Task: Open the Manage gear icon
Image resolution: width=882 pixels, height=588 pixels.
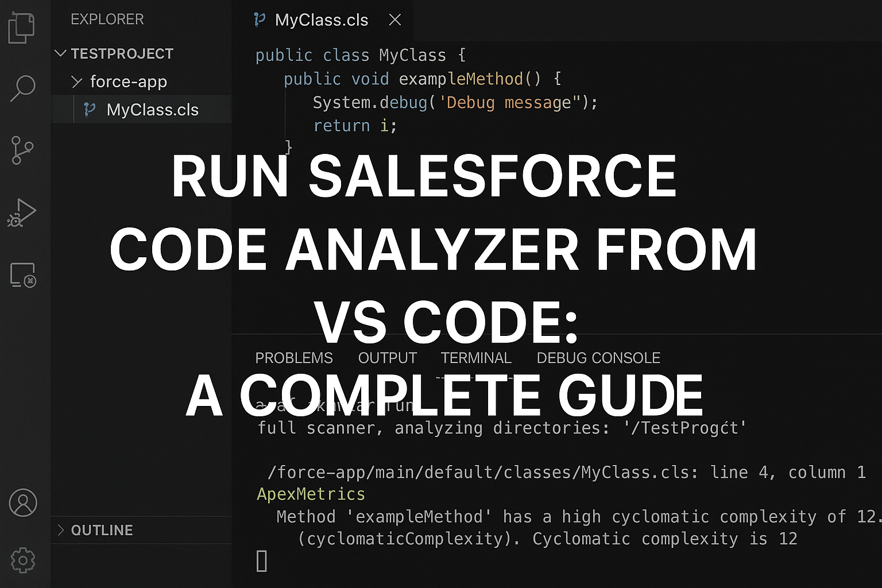Action: 23,559
